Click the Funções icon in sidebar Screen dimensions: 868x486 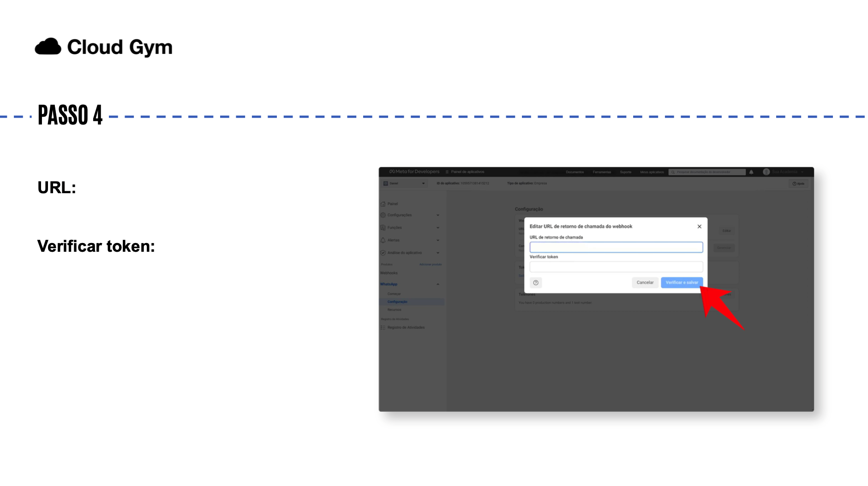383,228
